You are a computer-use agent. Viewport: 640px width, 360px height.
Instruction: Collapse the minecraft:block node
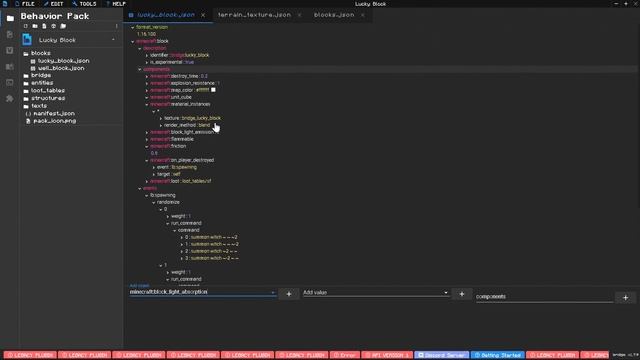133,41
